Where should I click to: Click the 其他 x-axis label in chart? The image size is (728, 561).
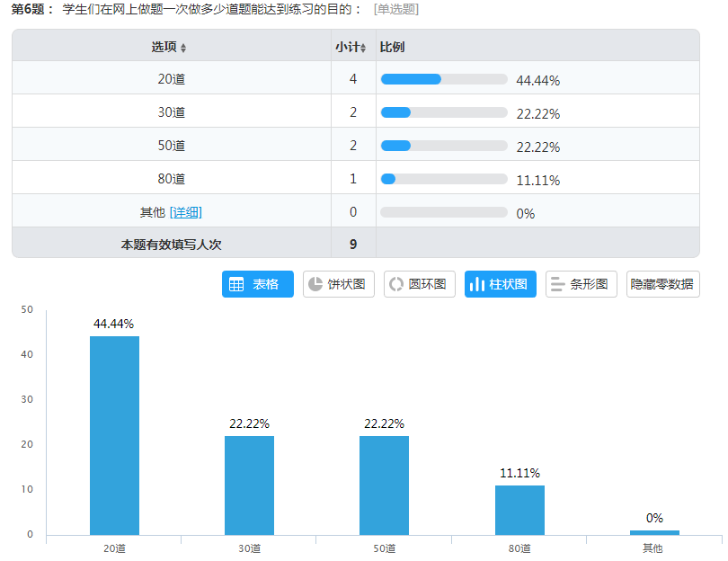tap(653, 548)
